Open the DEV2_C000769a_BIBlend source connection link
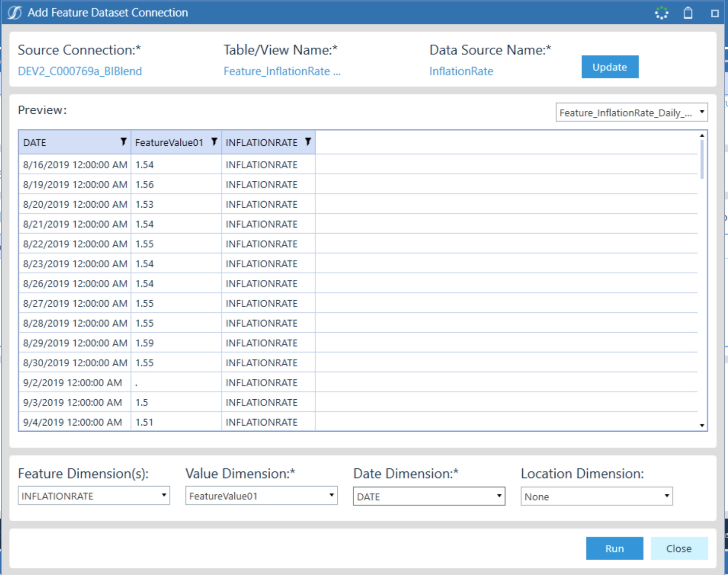 (80, 71)
